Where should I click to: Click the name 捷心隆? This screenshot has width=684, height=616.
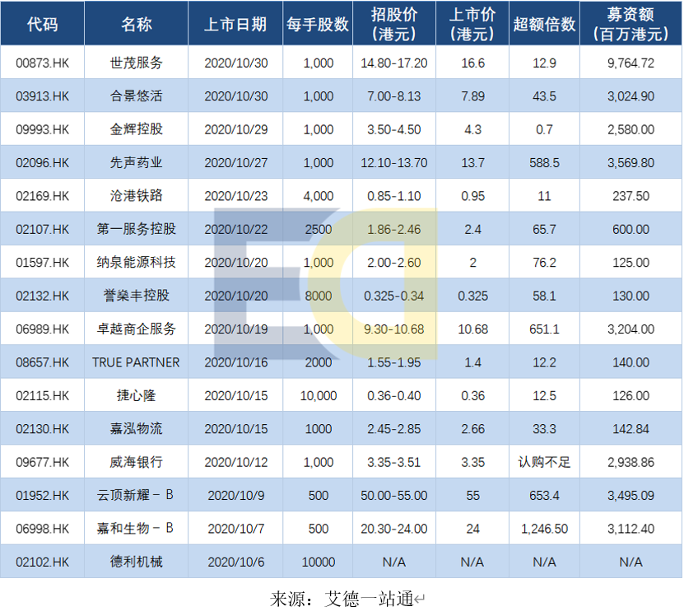pos(136,395)
